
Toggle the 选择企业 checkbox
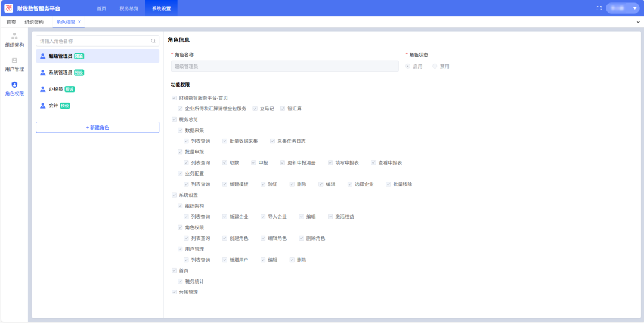pyautogui.click(x=350, y=184)
